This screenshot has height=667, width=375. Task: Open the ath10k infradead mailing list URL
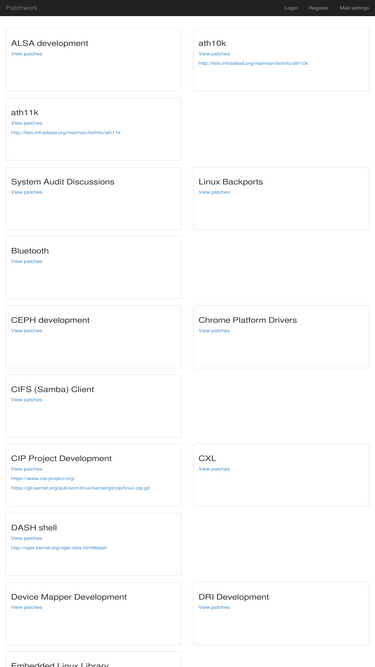253,63
